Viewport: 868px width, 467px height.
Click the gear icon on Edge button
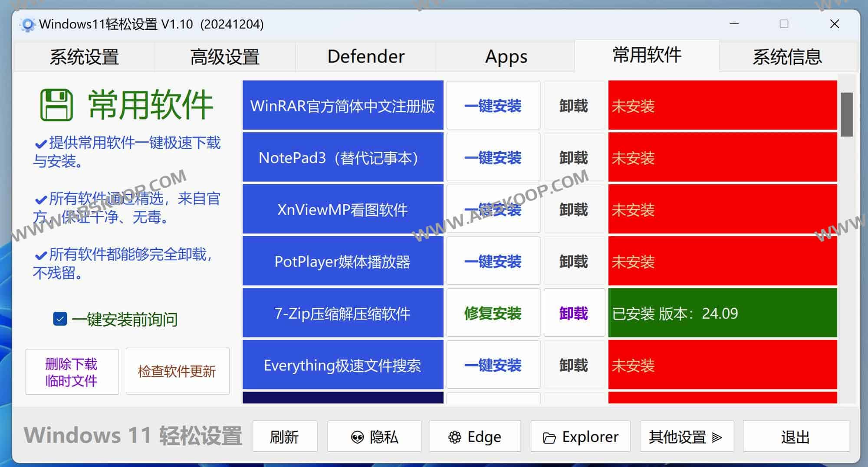[454, 438]
